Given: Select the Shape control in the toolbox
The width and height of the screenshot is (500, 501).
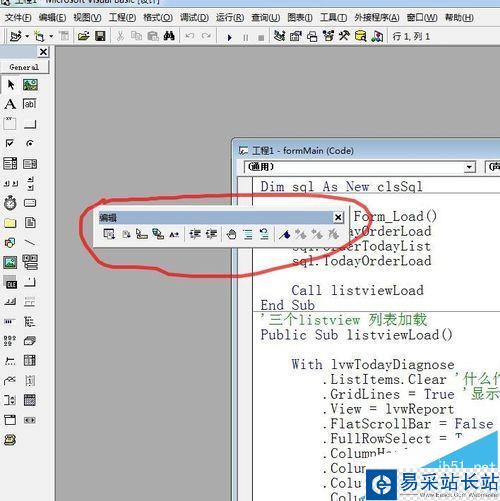Looking at the screenshot, I should 10,243.
